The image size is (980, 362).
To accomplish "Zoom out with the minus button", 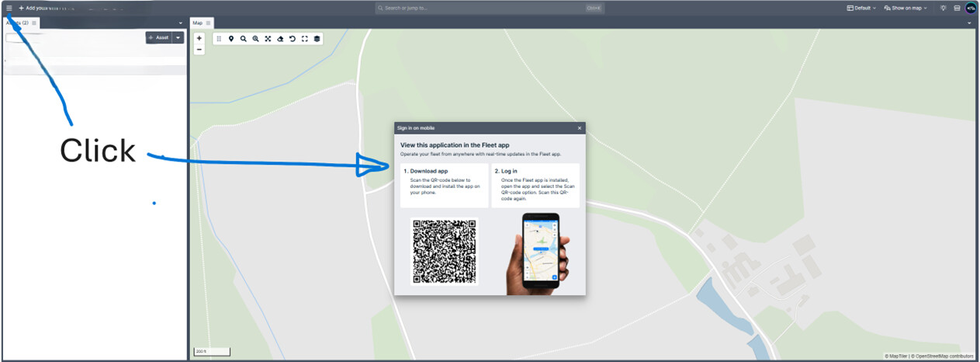I will tap(199, 49).
